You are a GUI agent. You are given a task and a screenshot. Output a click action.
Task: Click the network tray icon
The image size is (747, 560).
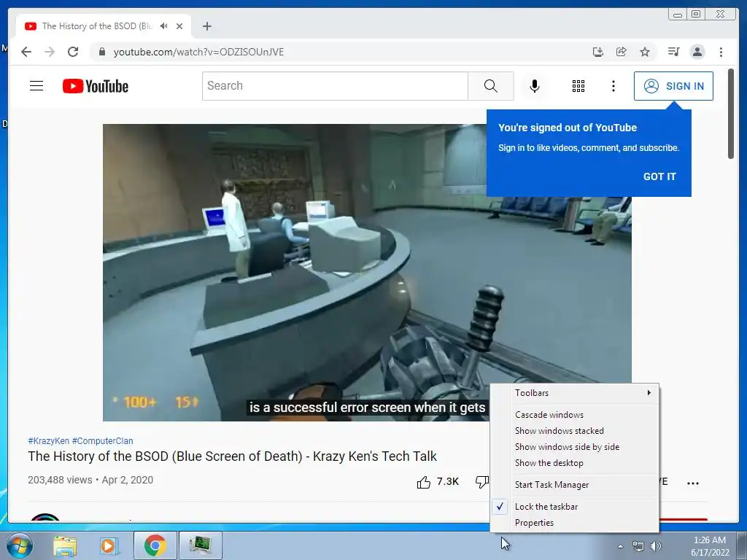point(638,546)
